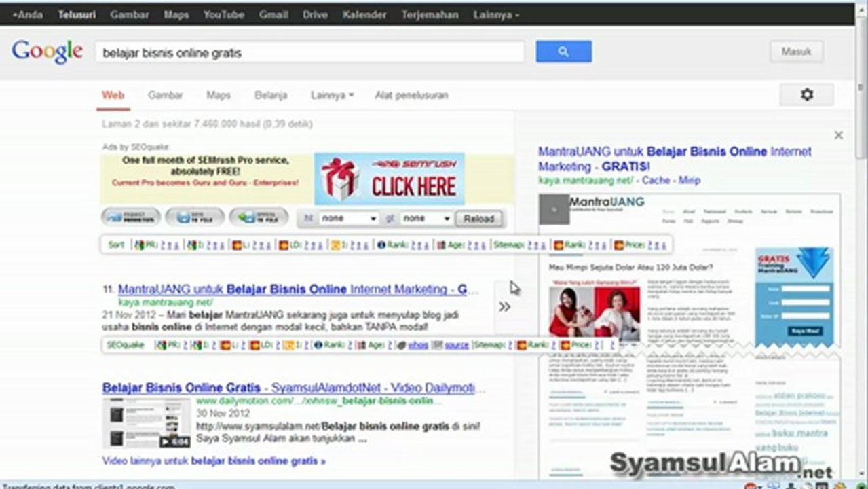Open YouTube in top bar
Screen dimensions: 868x489
223,14
